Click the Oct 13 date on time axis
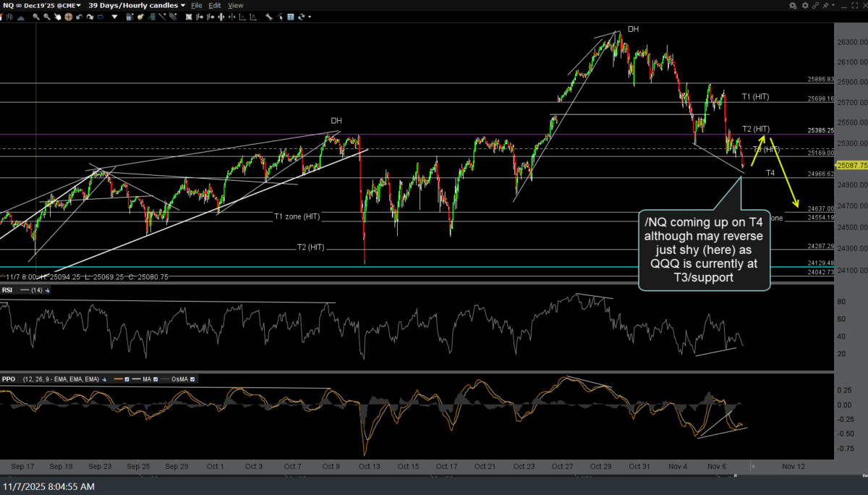868x495 pixels. point(370,467)
